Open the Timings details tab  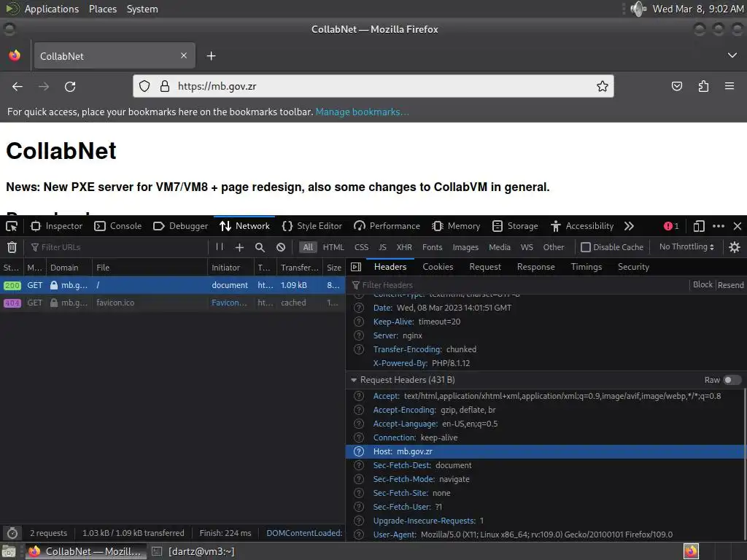(587, 267)
